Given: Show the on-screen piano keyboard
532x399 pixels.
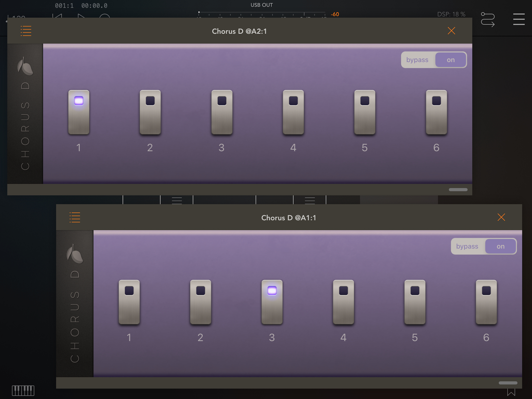Looking at the screenshot, I should 23,390.
